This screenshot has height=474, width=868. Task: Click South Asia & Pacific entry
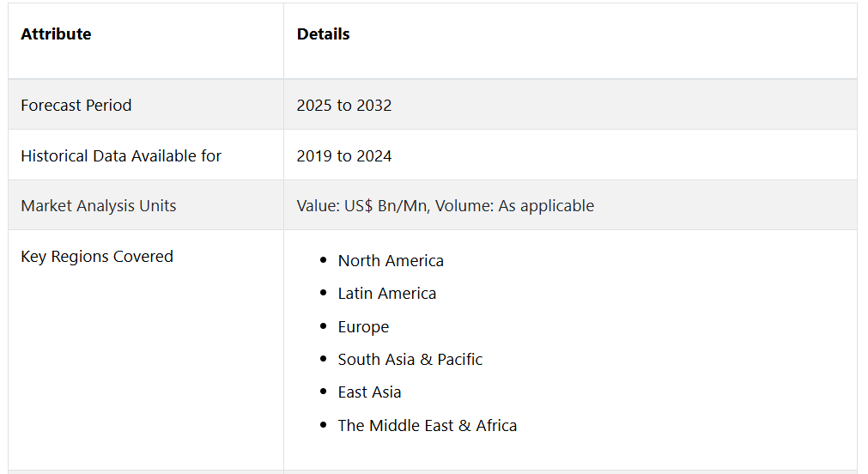[410, 360]
